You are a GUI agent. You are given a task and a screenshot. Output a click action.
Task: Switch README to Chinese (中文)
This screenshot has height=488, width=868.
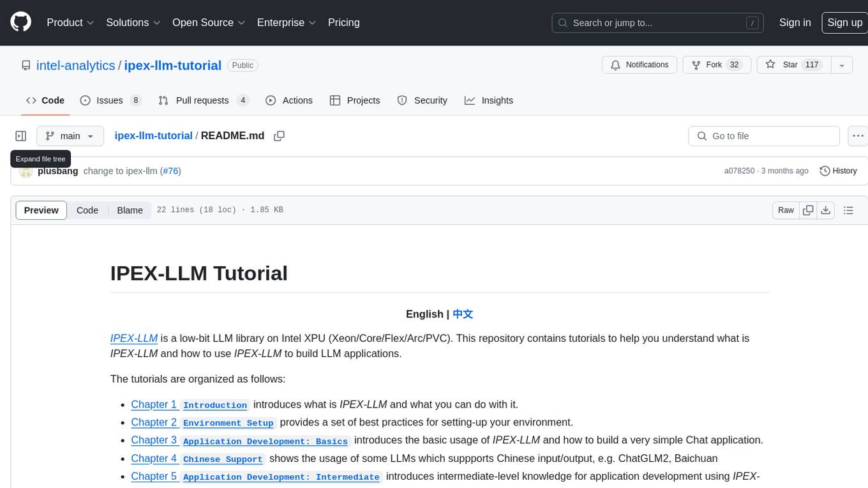[x=463, y=314]
